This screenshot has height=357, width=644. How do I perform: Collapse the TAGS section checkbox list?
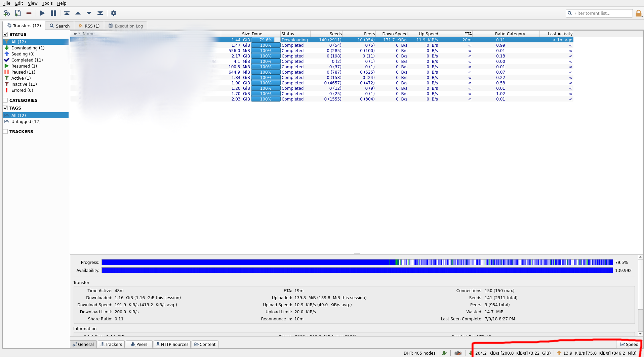(5, 108)
